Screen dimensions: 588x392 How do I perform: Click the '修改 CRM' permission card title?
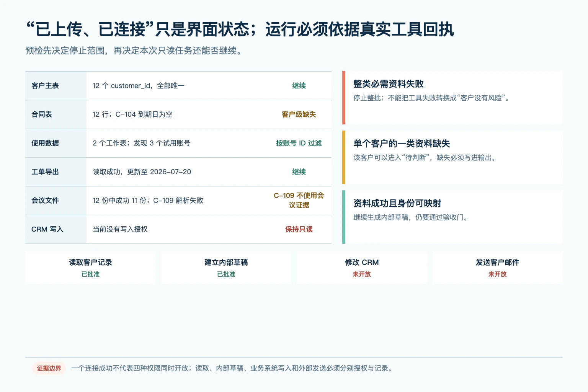362,262
